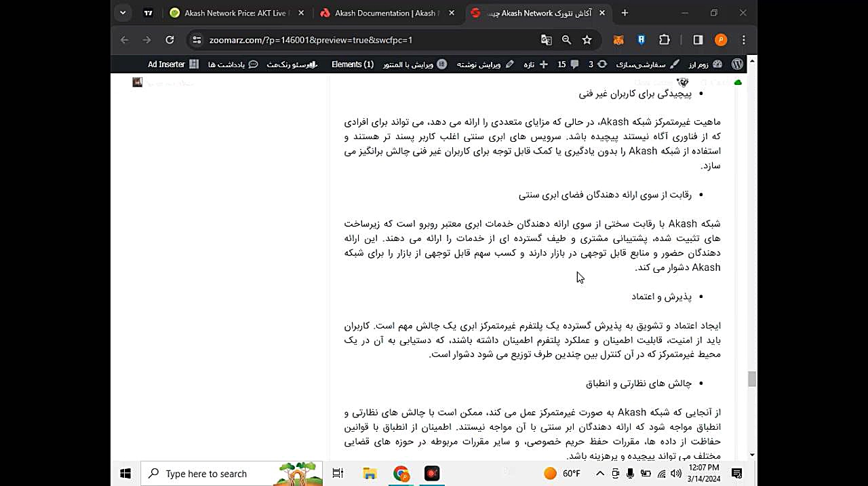This screenshot has width=868, height=486.
Task: Open the screen recorder taskbar app
Action: tap(432, 474)
